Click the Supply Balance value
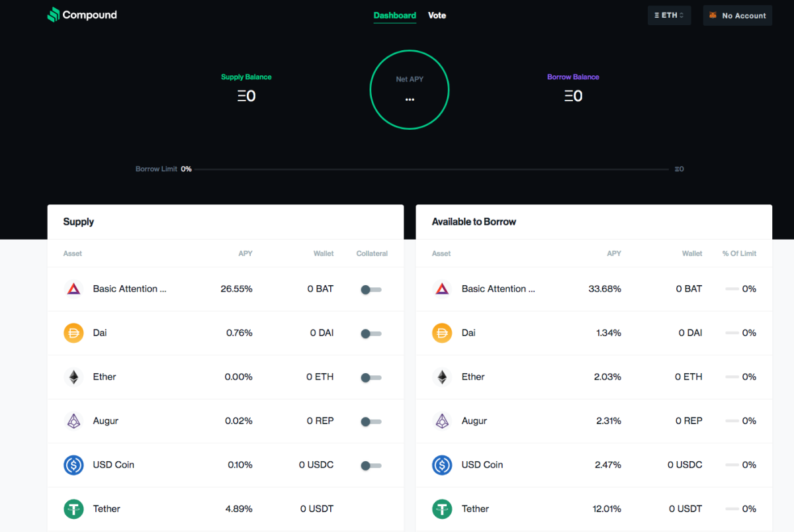The height and width of the screenshot is (532, 794). [247, 96]
